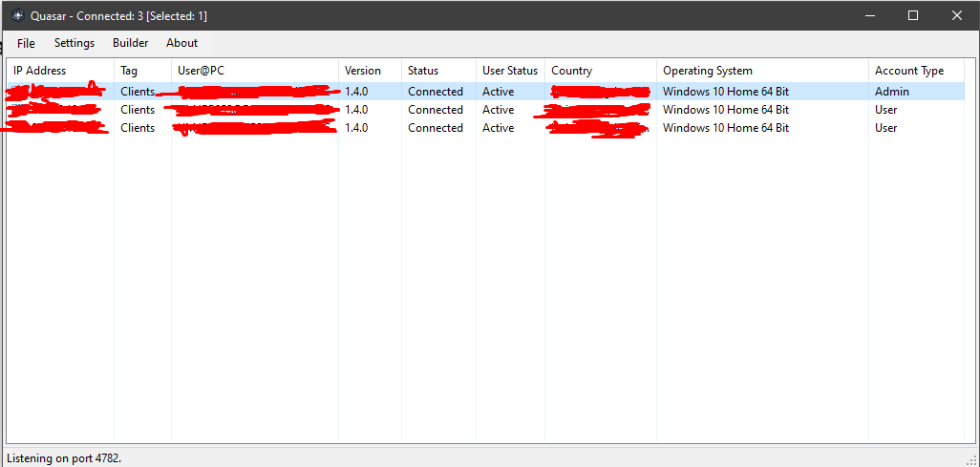The height and width of the screenshot is (467, 980).
Task: Sort by the Country column header
Action: tap(601, 71)
